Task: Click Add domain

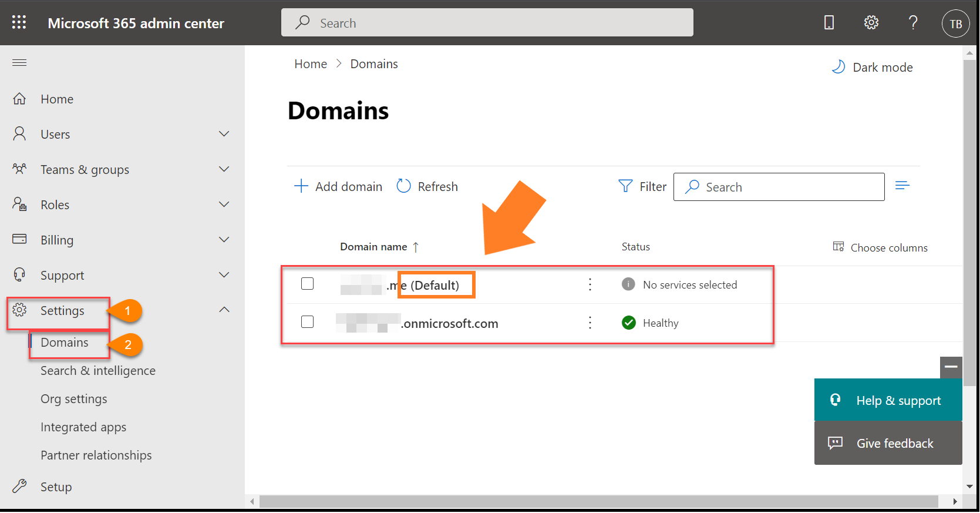Action: coord(338,186)
